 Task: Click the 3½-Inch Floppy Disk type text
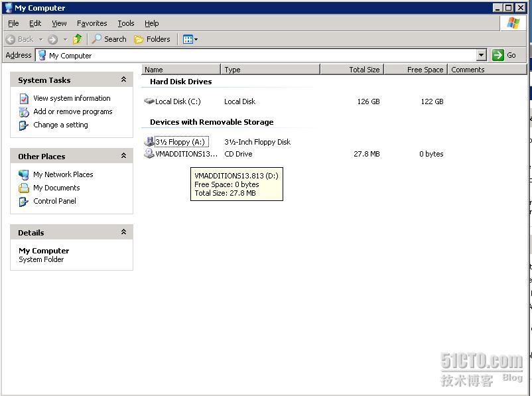pos(257,142)
